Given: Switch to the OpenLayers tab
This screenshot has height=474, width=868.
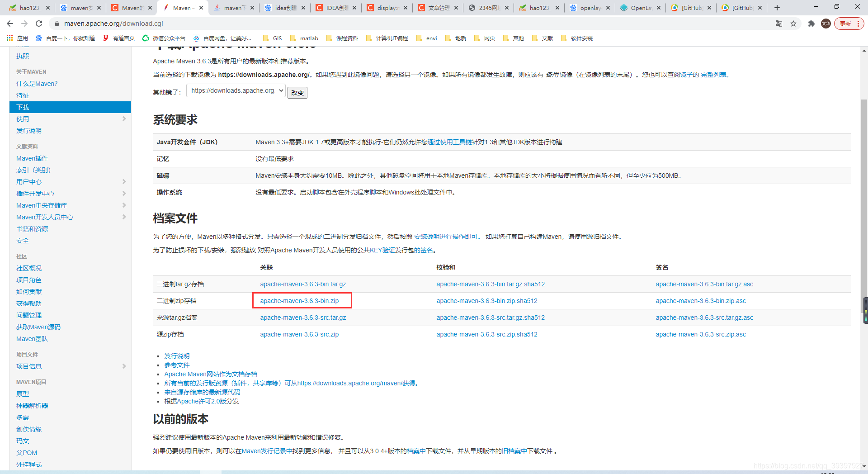Looking at the screenshot, I should [640, 8].
